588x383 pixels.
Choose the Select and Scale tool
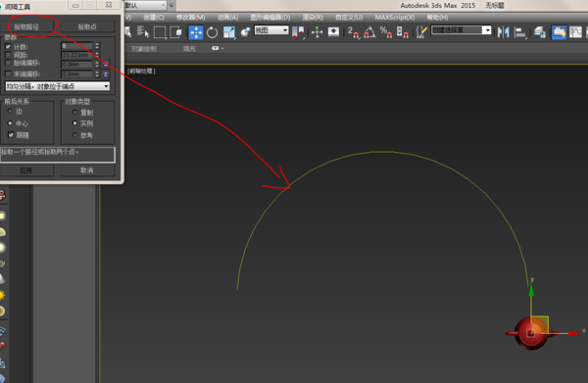228,32
